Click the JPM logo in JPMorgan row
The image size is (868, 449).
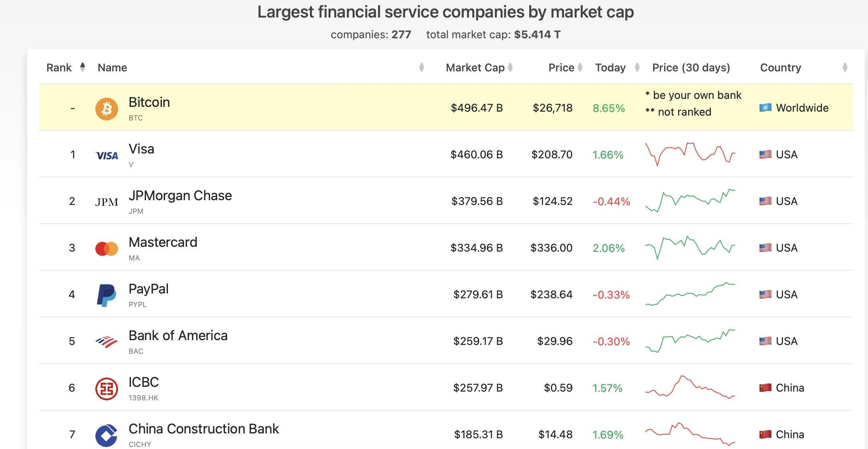tap(107, 202)
